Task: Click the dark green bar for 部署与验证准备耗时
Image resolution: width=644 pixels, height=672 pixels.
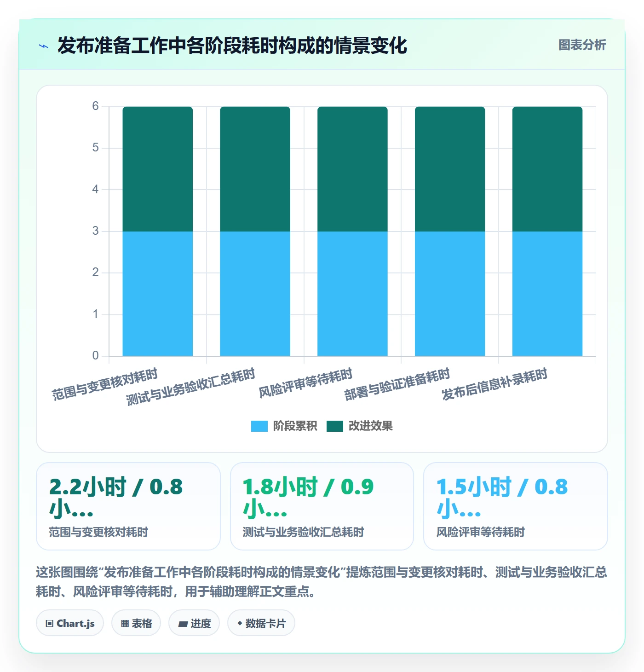Action: click(x=450, y=169)
